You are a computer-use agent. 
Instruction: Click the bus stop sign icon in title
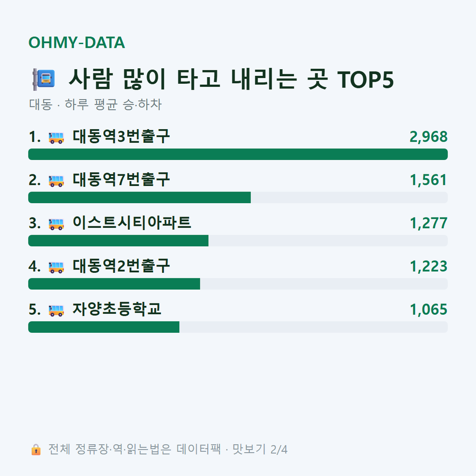pyautogui.click(x=44, y=79)
